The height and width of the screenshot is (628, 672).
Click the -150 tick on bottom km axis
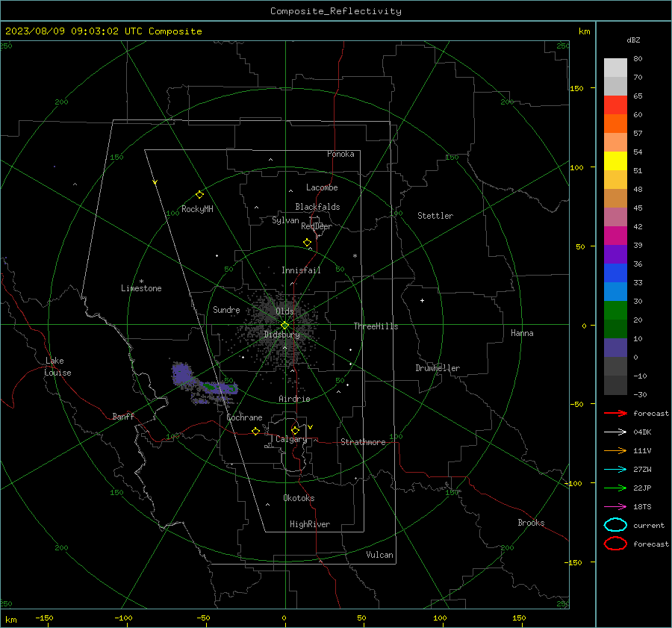[44, 618]
